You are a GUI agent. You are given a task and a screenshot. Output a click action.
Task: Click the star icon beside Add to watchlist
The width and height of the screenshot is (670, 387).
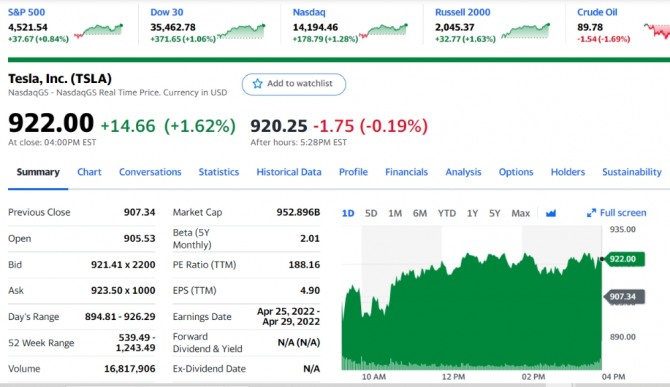(x=257, y=84)
